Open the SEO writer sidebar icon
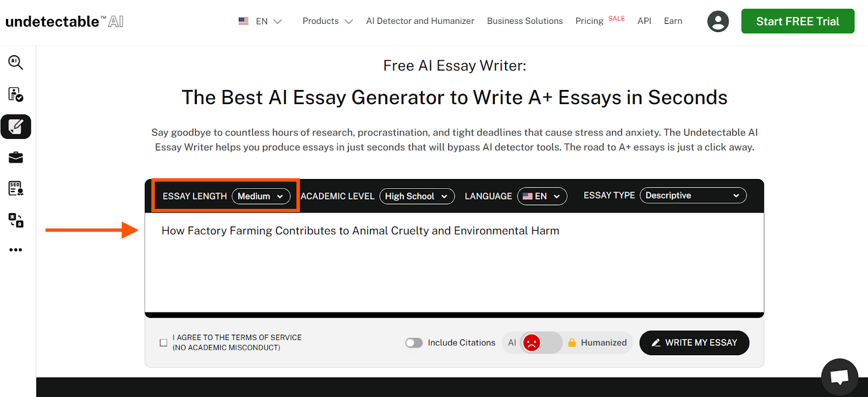Viewport: 868px width, 397px height. click(x=16, y=188)
